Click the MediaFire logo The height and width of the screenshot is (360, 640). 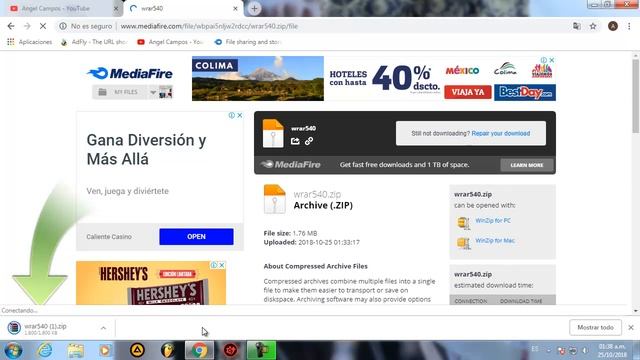pyautogui.click(x=130, y=73)
